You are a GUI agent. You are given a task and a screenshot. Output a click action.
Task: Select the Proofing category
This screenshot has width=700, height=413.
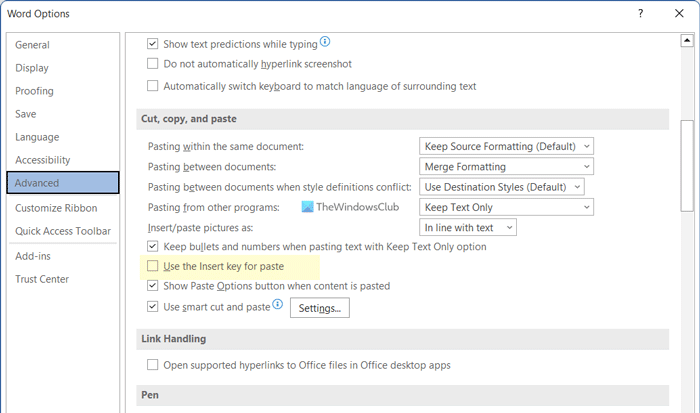[x=35, y=91]
